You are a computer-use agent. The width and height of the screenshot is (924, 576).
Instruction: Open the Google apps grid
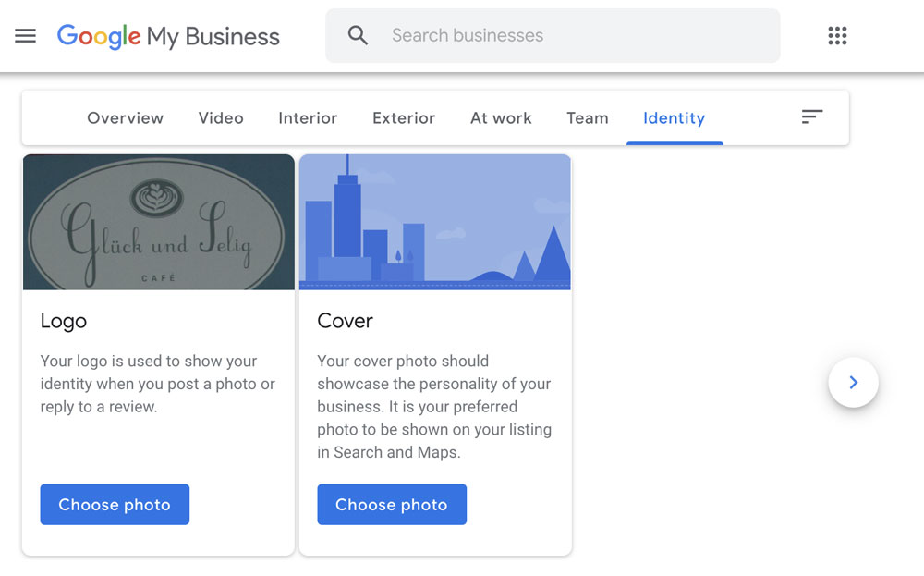[x=837, y=35]
